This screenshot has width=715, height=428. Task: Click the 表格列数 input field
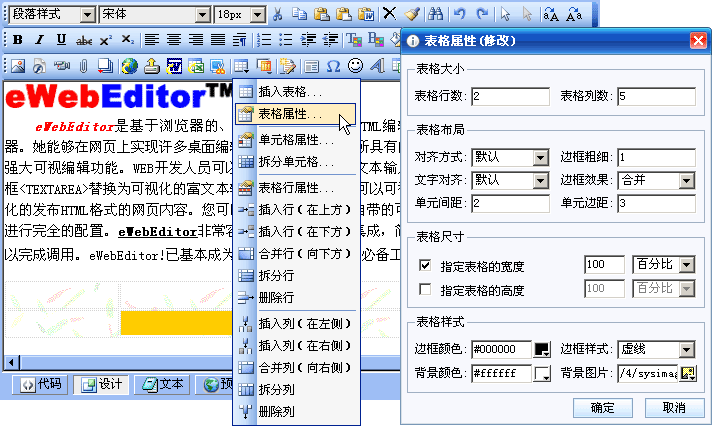656,96
